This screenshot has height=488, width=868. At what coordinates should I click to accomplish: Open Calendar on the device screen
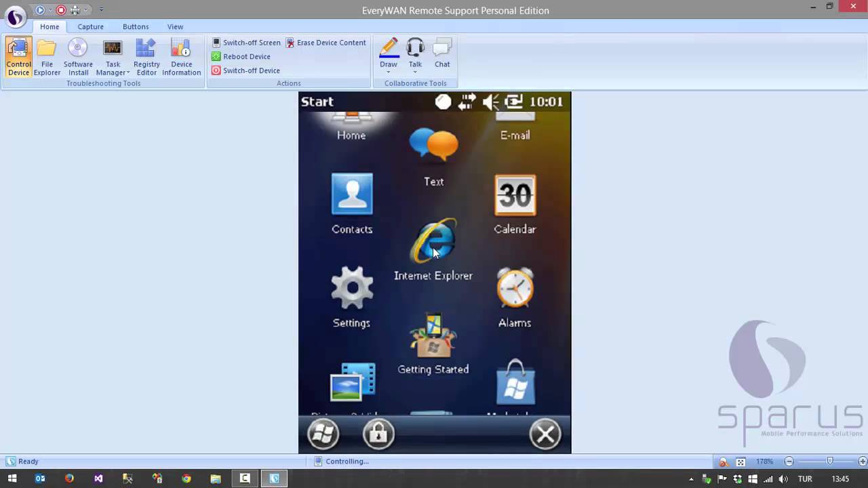click(515, 203)
